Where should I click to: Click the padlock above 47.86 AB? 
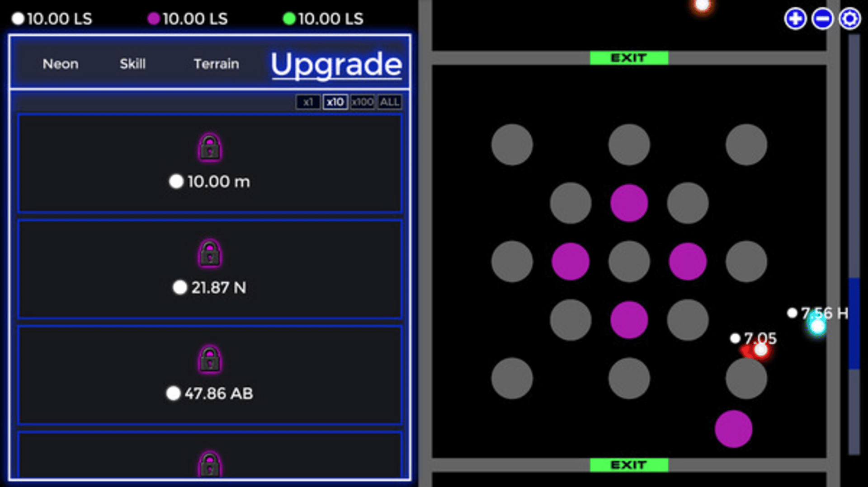pyautogui.click(x=210, y=359)
